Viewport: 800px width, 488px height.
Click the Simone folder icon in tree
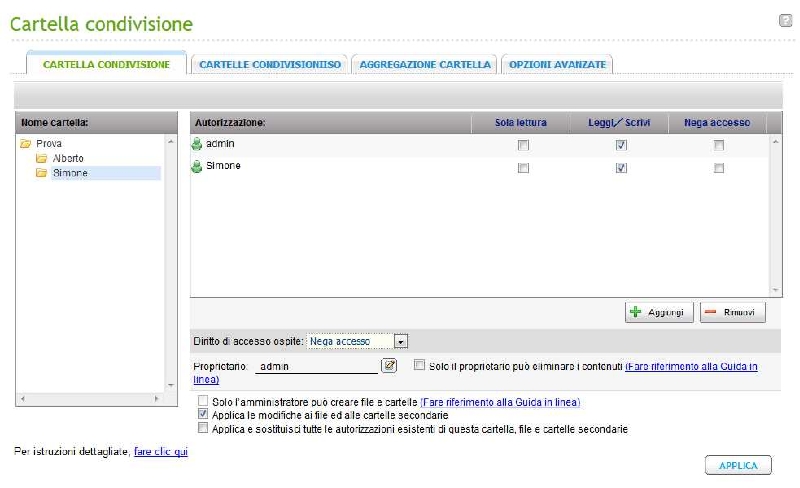coord(41,173)
